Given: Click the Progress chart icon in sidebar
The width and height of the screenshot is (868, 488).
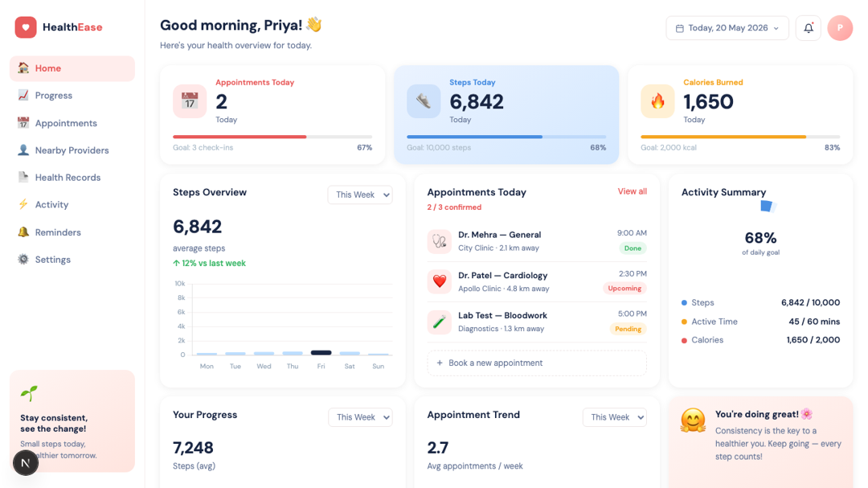Looking at the screenshot, I should pos(23,96).
